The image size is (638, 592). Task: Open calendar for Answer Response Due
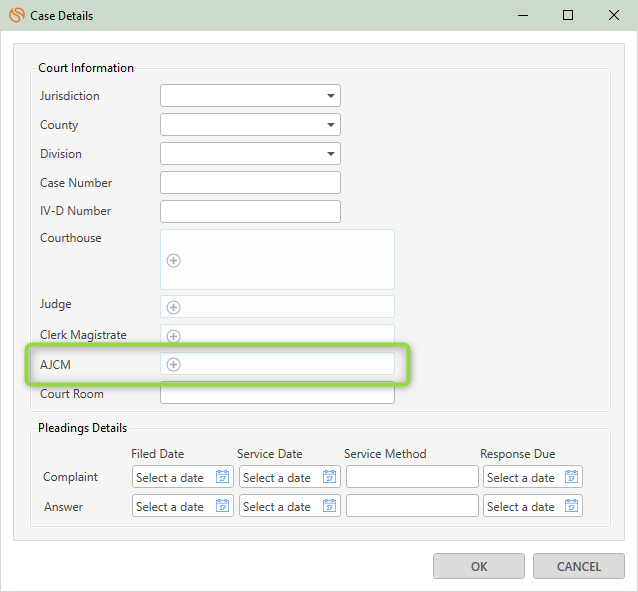pyautogui.click(x=572, y=506)
